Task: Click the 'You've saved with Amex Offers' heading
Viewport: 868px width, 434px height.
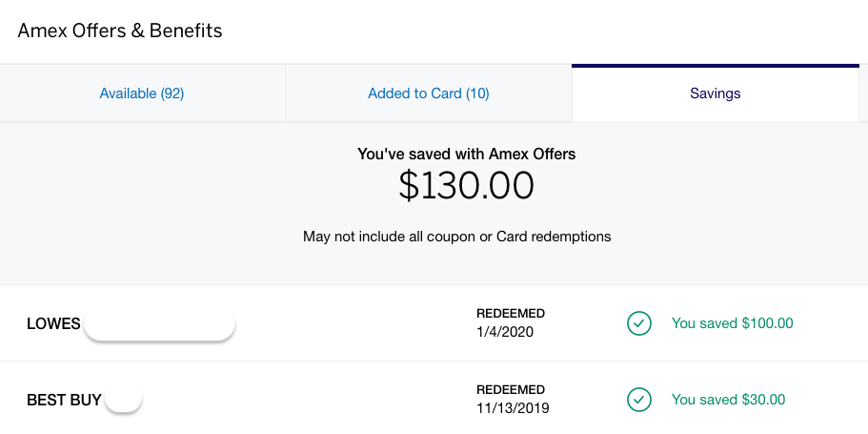Action: [467, 155]
